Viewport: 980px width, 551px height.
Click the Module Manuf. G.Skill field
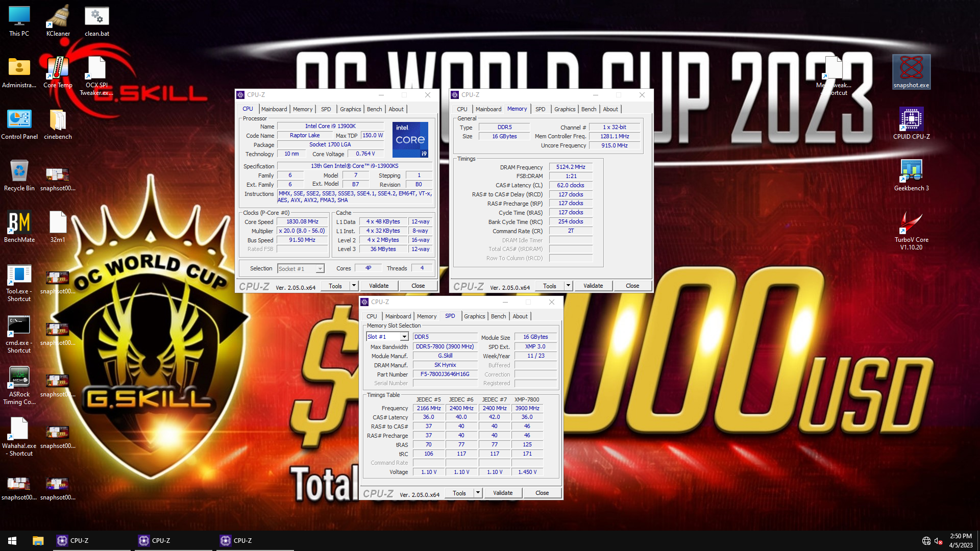445,356
